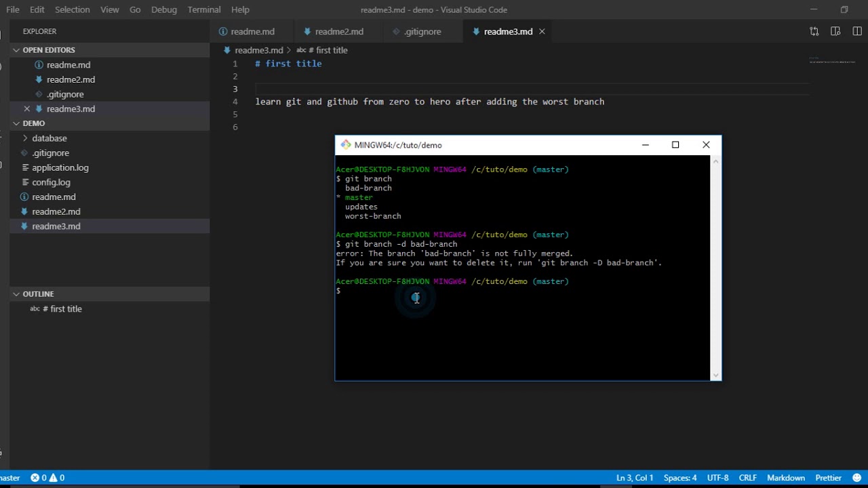Click the EXPLORER panel header

(x=39, y=31)
